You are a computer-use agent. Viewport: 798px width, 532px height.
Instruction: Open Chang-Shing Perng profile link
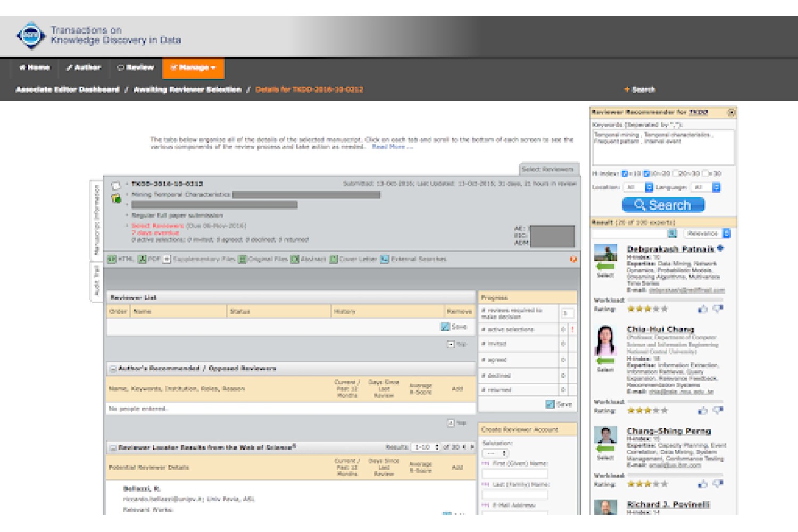point(669,431)
